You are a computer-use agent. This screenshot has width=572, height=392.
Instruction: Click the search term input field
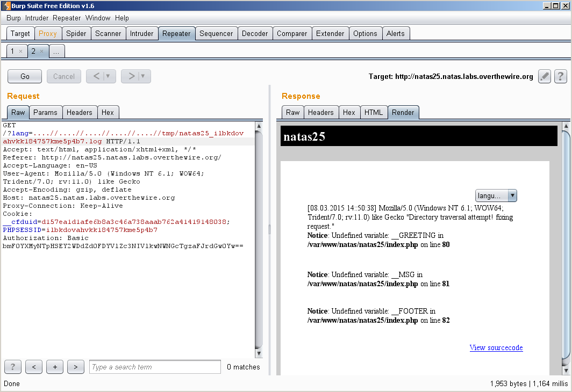point(155,367)
